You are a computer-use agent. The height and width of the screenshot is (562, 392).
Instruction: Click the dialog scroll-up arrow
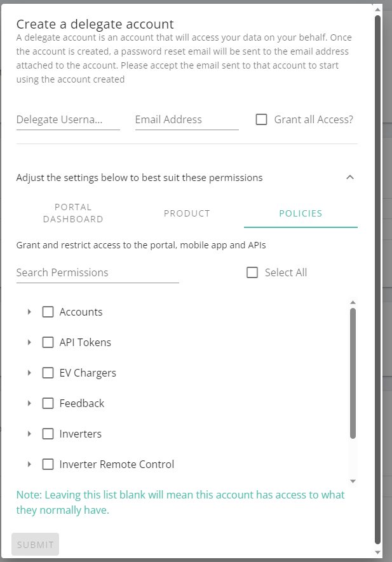pos(377,10)
